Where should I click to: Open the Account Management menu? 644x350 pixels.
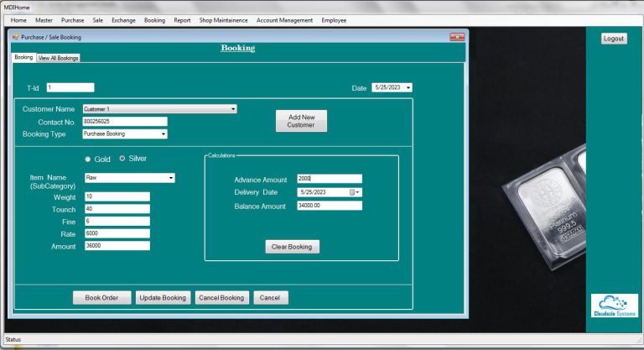pyautogui.click(x=284, y=20)
